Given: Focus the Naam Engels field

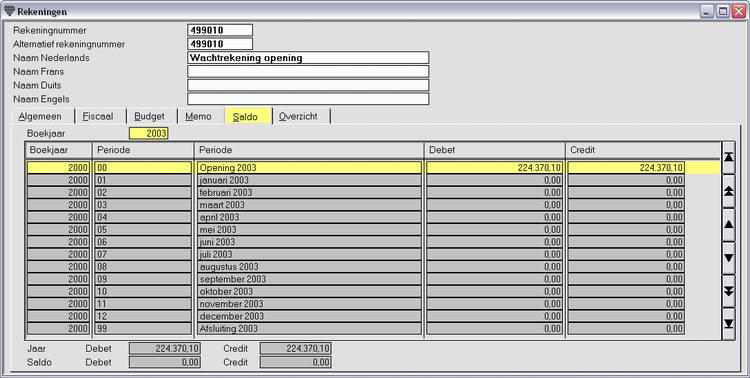Looking at the screenshot, I should point(308,99).
